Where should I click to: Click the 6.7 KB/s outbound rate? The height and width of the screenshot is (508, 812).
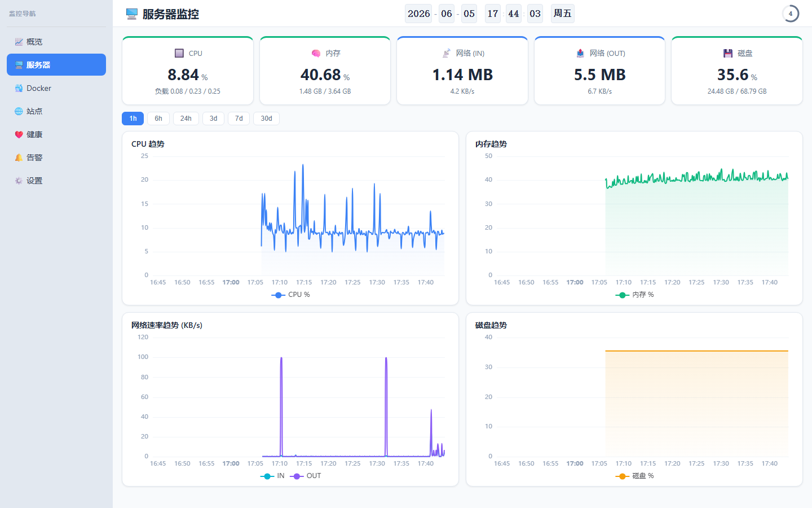coord(600,91)
